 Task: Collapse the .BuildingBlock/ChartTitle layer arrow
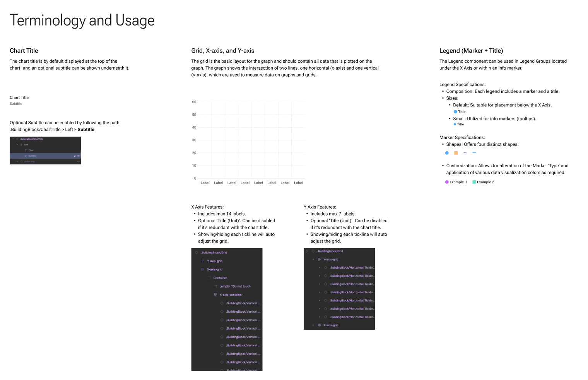13,139
